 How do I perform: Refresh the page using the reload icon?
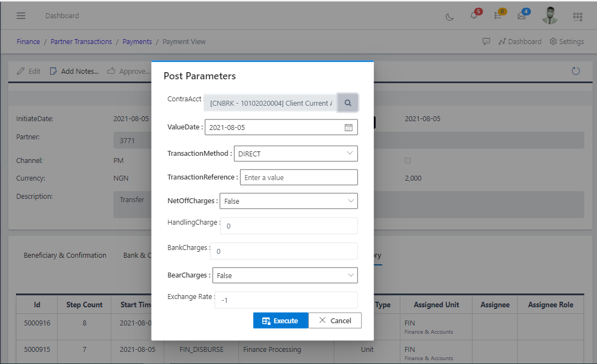576,71
